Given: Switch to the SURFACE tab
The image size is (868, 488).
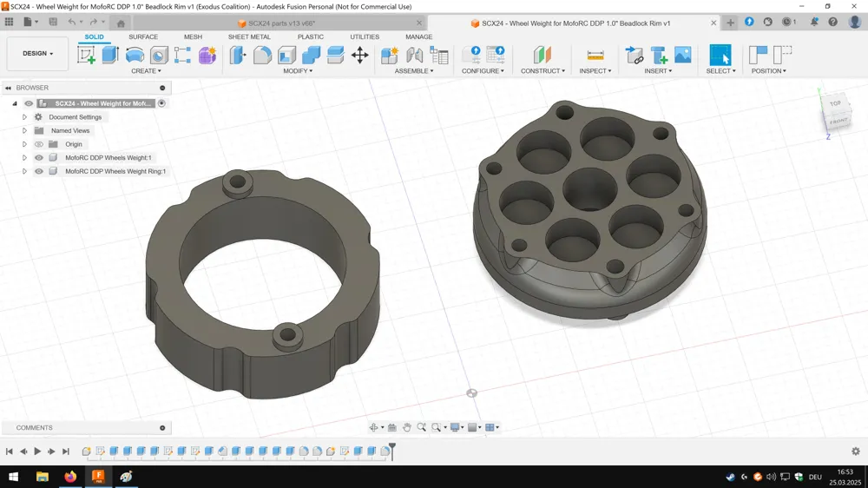Looking at the screenshot, I should tap(143, 36).
